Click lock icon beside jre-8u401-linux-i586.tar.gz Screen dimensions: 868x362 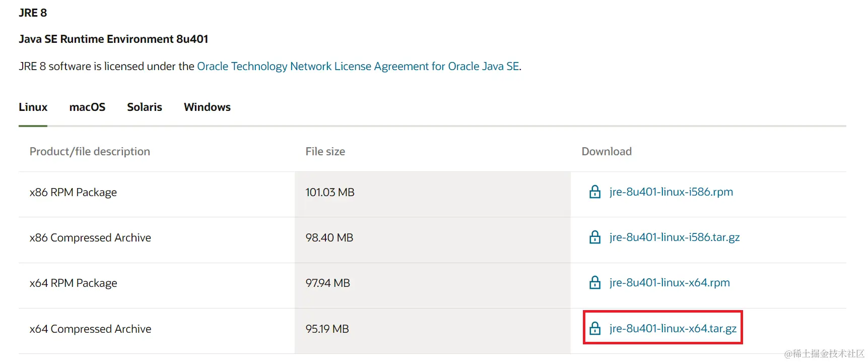click(595, 237)
